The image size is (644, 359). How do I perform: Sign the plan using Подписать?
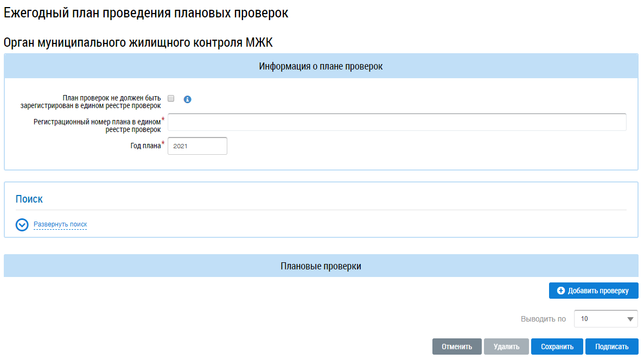pos(611,347)
